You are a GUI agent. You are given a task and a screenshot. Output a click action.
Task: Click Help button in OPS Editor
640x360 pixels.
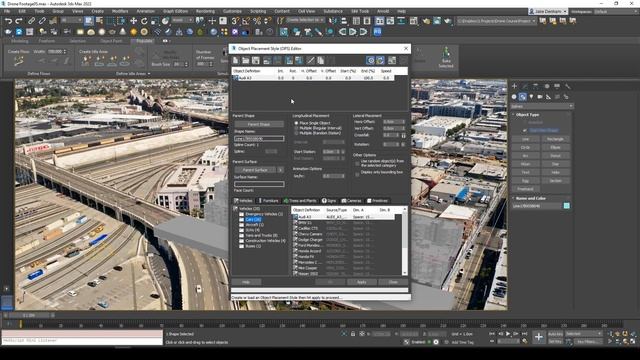(x=246, y=282)
